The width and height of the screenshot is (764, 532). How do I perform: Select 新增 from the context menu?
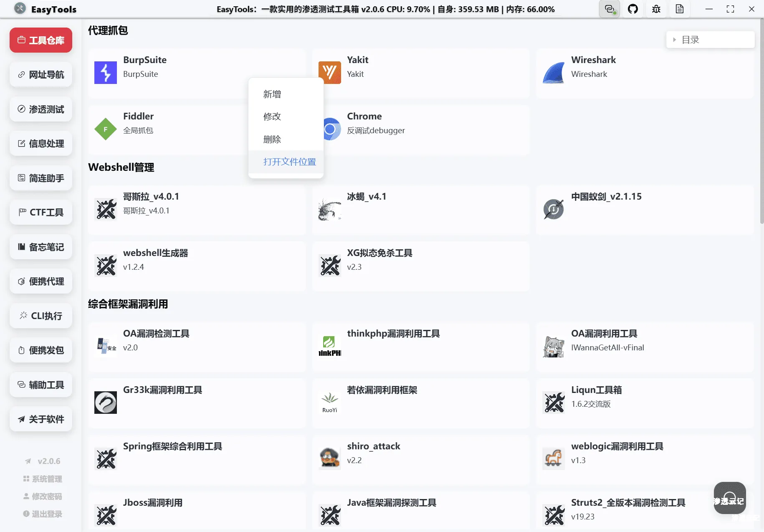coord(272,94)
